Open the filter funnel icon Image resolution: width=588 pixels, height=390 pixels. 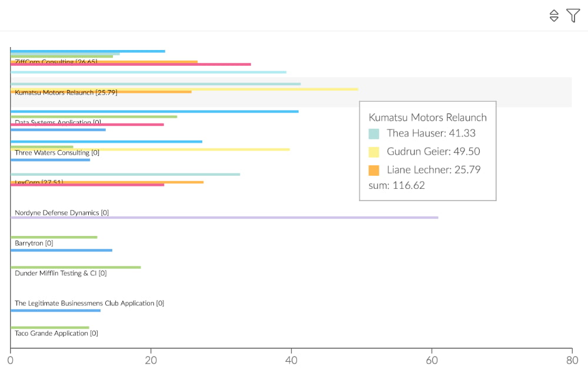[x=573, y=16]
